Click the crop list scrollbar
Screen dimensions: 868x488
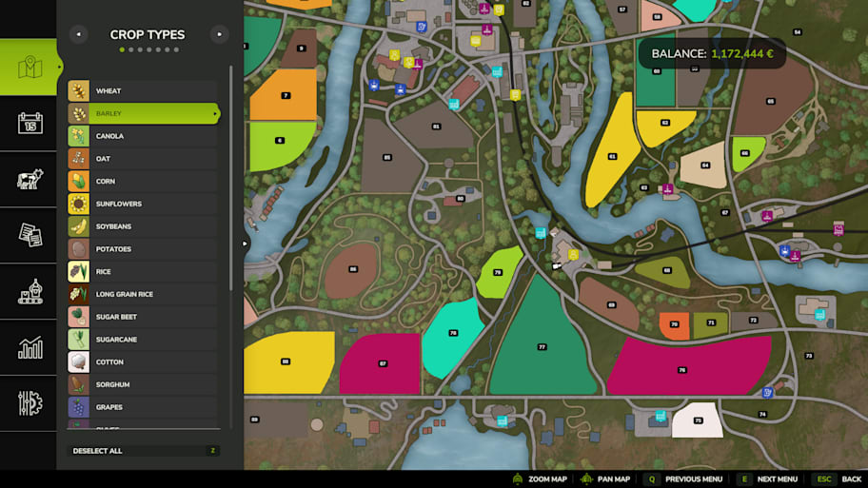[230, 178]
